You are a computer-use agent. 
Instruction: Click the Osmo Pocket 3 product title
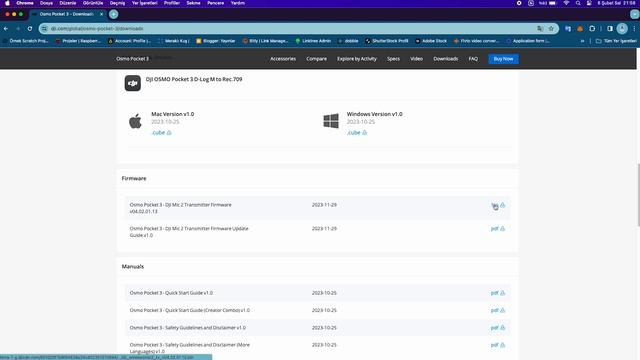pyautogui.click(x=132, y=59)
